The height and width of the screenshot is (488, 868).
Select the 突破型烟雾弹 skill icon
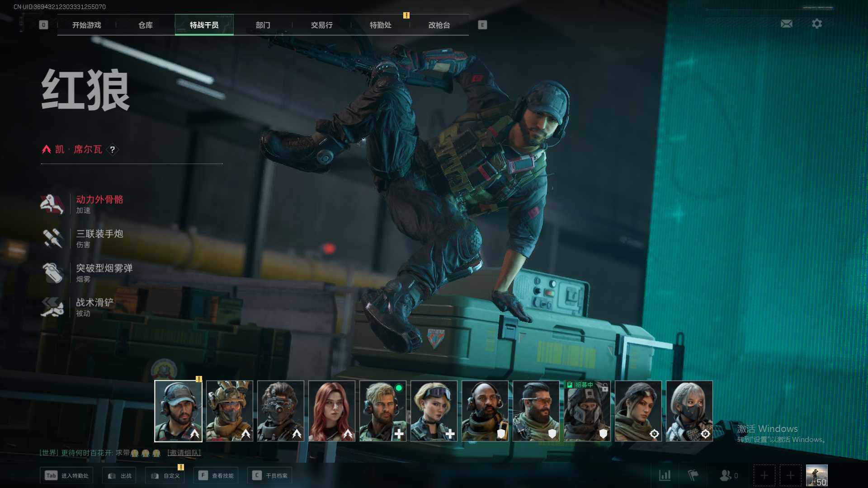52,273
